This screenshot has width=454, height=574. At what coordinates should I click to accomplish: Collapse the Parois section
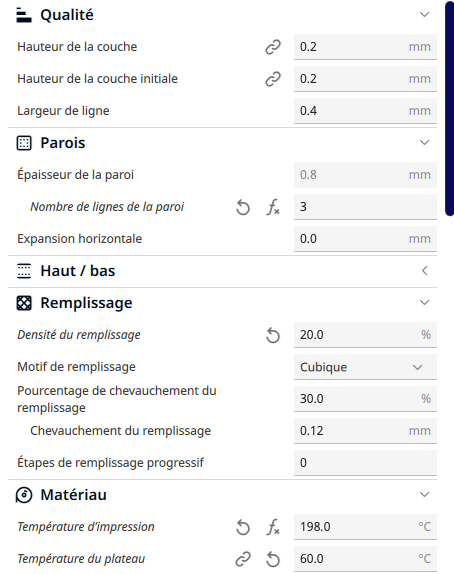(424, 142)
